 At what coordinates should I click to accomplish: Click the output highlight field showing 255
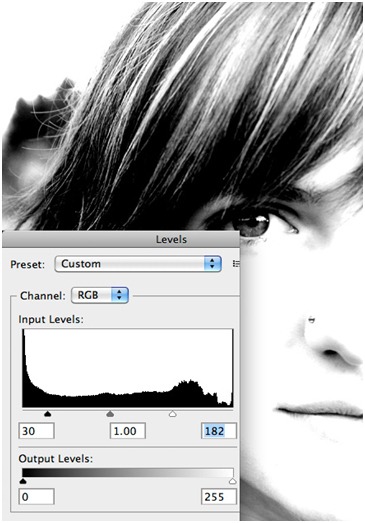pos(219,497)
